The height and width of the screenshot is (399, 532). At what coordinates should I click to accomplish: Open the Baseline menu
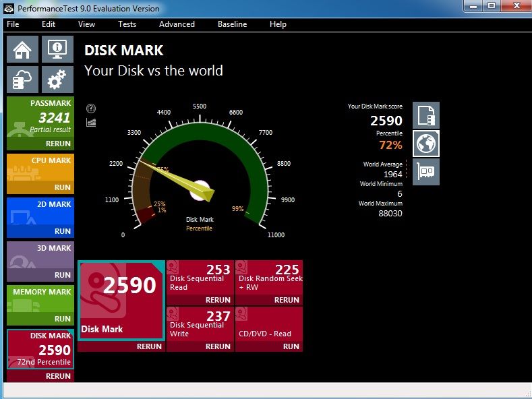tap(232, 24)
